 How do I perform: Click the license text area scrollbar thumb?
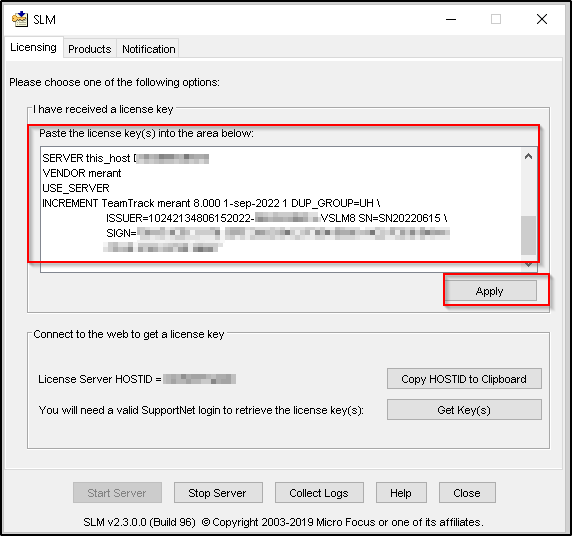pyautogui.click(x=528, y=235)
